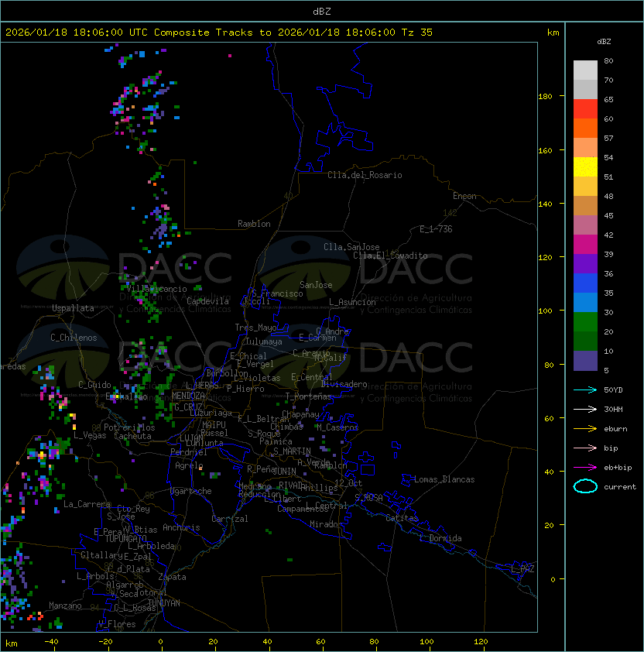Click the MENDOZA city label

[x=188, y=396]
